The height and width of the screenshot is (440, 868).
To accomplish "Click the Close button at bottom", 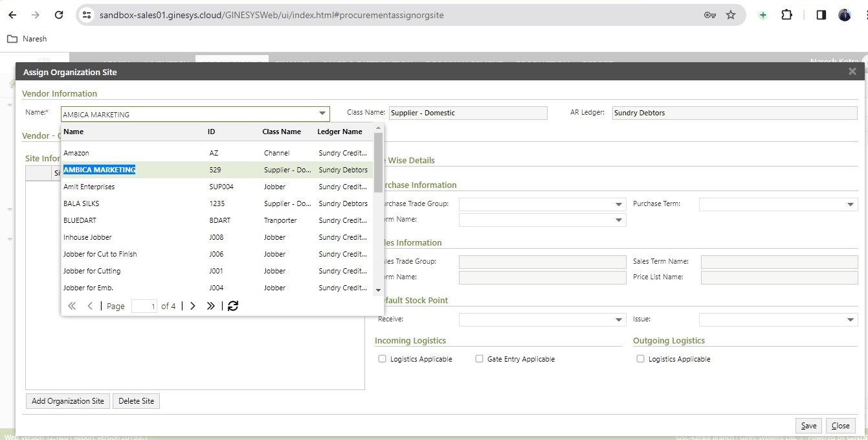I will tap(840, 425).
